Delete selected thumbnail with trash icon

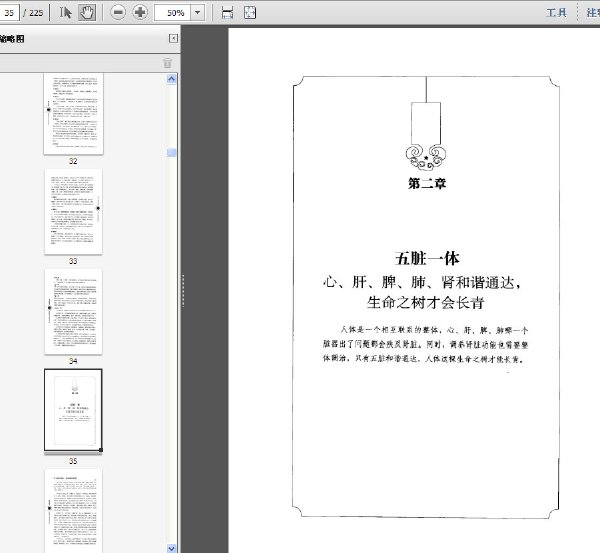[x=167, y=63]
